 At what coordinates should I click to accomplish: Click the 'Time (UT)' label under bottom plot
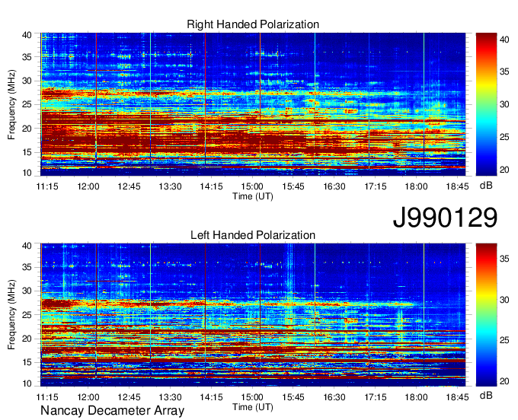253,407
